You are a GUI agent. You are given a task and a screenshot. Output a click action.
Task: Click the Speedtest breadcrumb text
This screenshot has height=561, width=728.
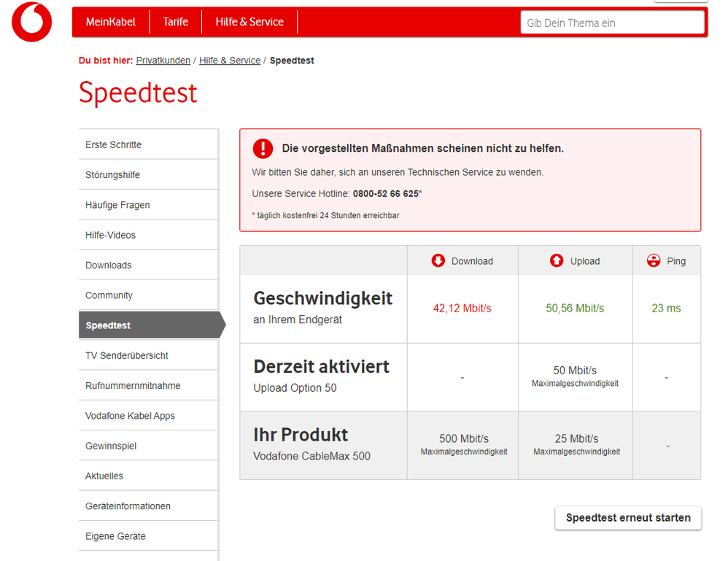(x=292, y=61)
